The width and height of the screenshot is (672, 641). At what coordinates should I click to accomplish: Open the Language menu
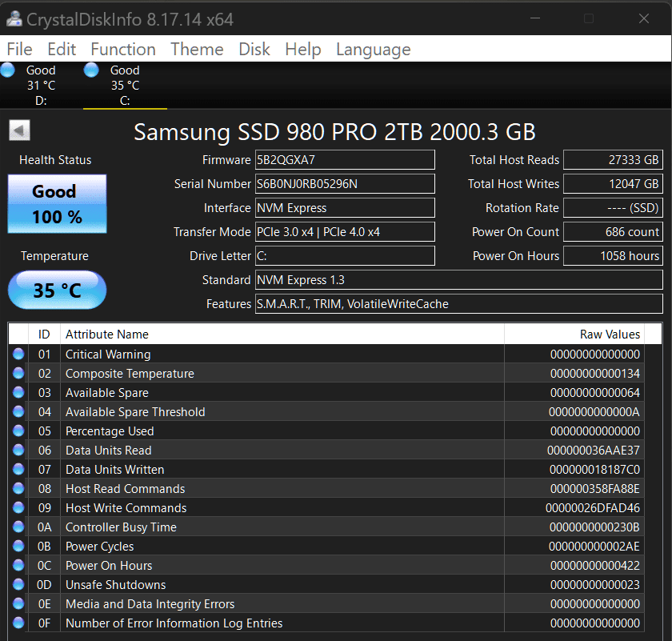coord(374,50)
